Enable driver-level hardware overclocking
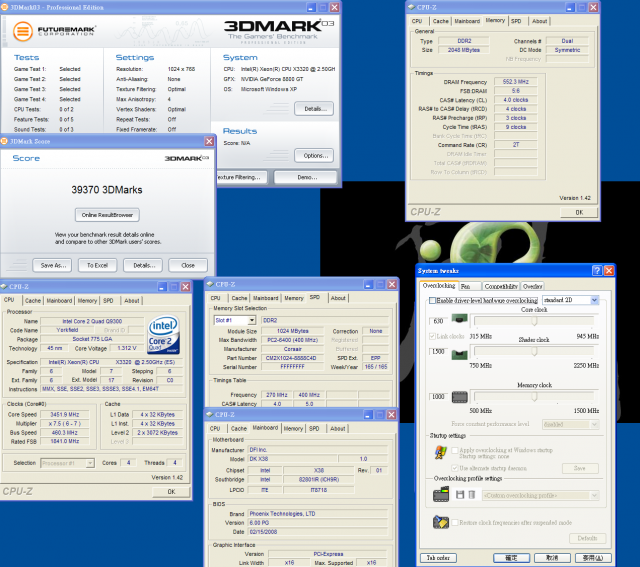 pos(432,300)
